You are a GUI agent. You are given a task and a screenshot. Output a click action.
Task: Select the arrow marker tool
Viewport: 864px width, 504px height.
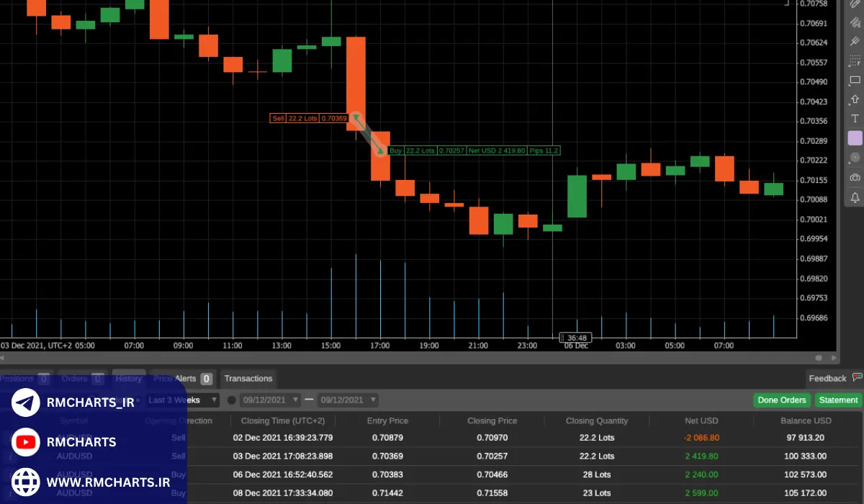click(855, 99)
